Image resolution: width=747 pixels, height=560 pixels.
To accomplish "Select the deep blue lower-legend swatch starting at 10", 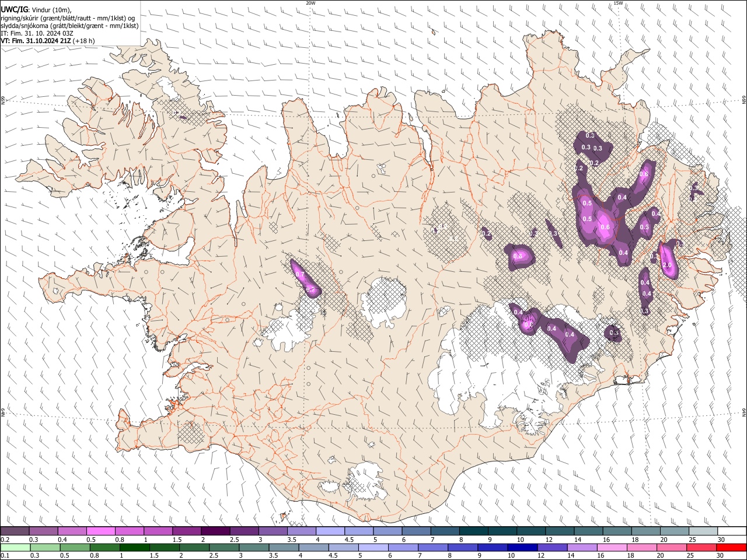I will (x=522, y=547).
